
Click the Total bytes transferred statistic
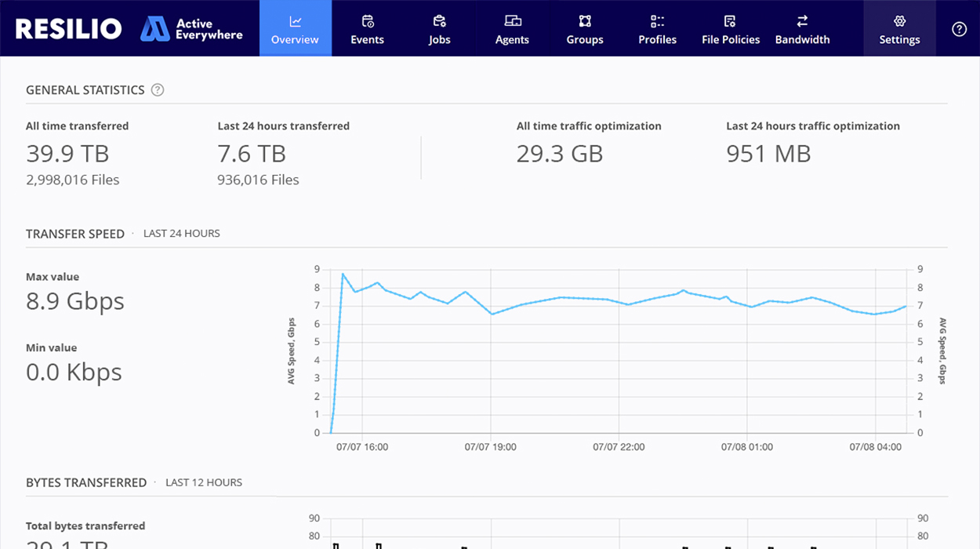85,525
